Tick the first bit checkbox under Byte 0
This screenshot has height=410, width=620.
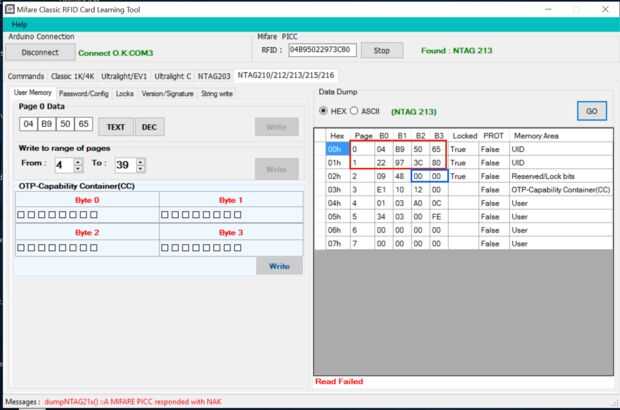(21, 214)
